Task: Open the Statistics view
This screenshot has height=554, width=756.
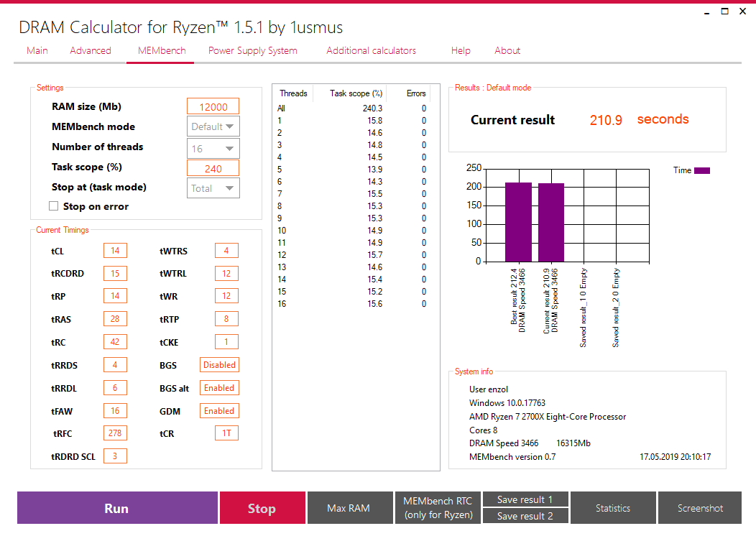Action: click(x=613, y=508)
